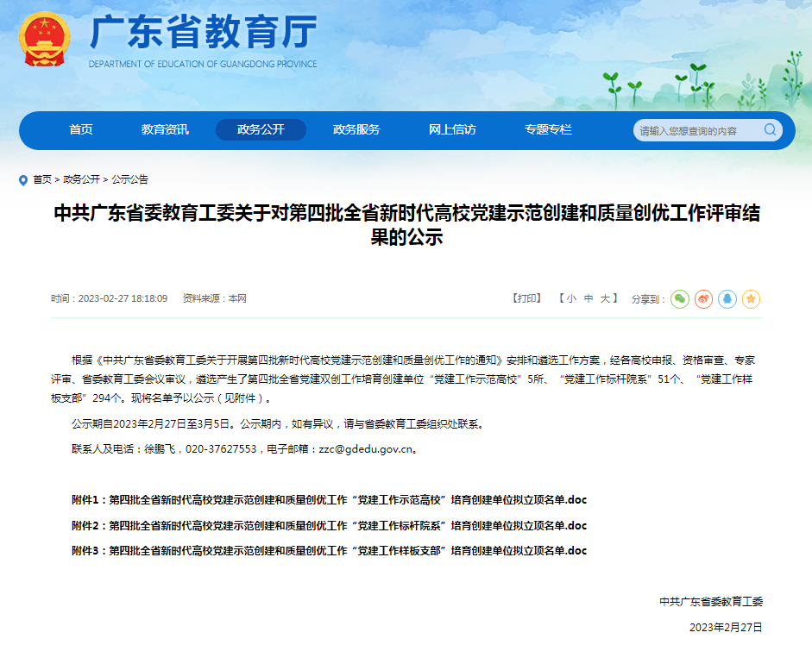Viewport: 812px width, 645px height.
Task: Set font size to medium (中)
Action: tap(589, 298)
